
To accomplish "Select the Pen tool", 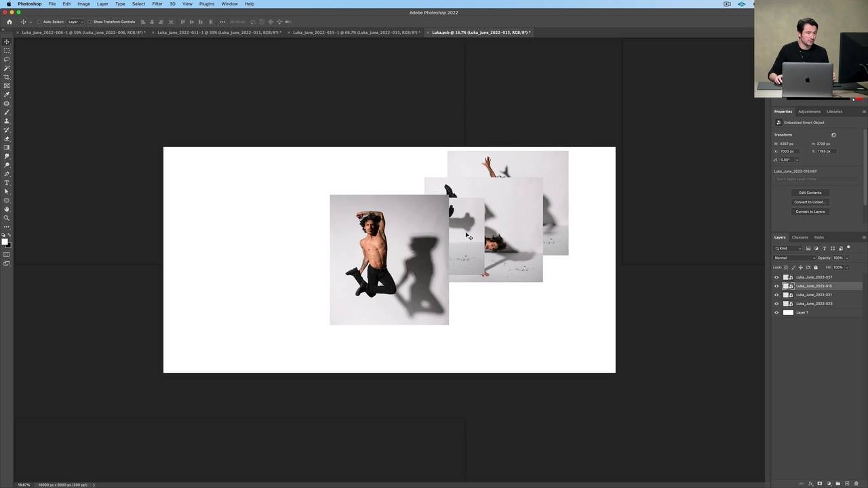I will point(7,174).
